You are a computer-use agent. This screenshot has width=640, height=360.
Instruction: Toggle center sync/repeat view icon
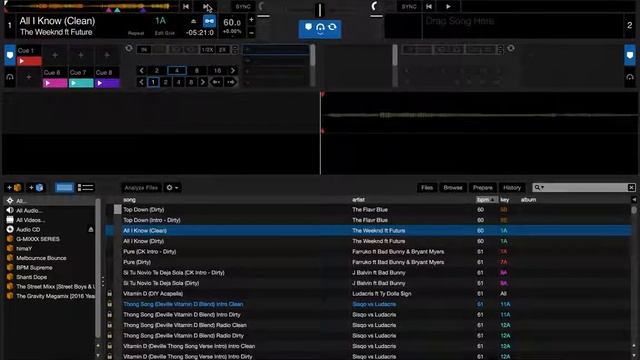point(332,27)
